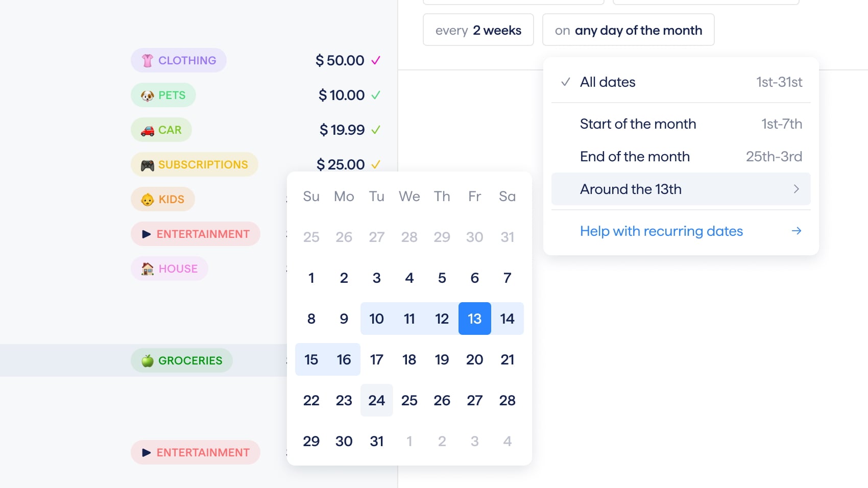Open the 'every 2 weeks' frequency dropdown

tap(478, 30)
